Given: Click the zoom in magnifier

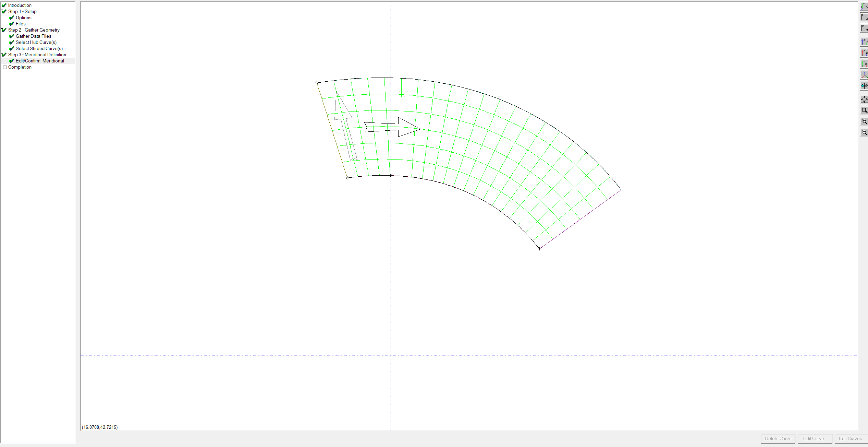Looking at the screenshot, I should click(x=864, y=121).
